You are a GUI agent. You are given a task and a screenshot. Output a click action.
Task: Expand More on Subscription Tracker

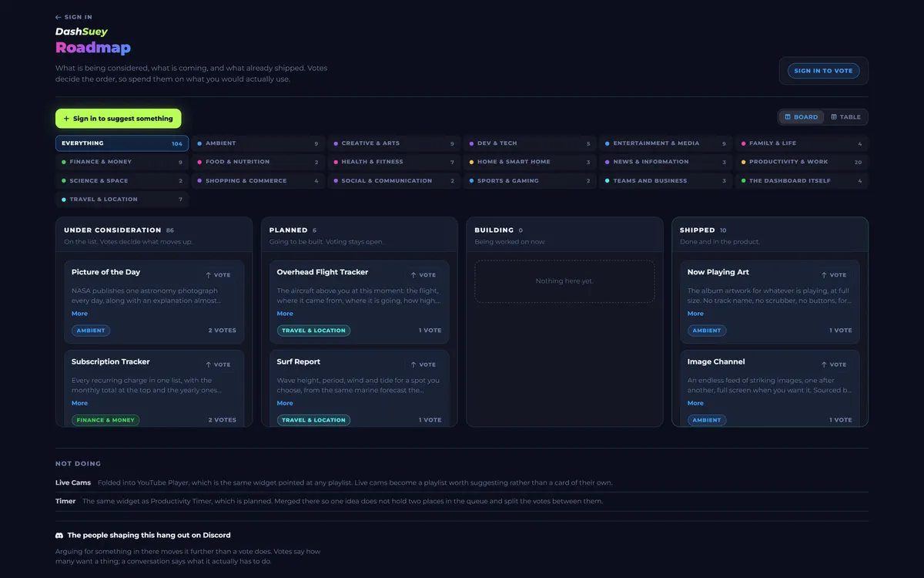79,403
